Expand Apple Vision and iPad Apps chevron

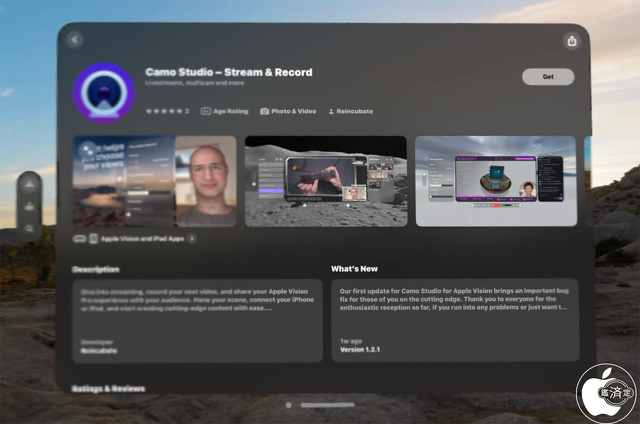[x=192, y=239]
